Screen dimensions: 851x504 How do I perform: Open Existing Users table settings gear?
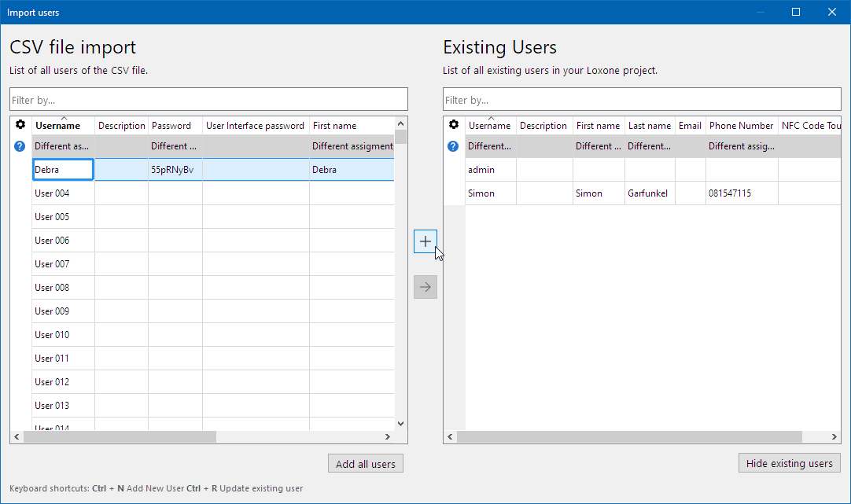tap(454, 125)
